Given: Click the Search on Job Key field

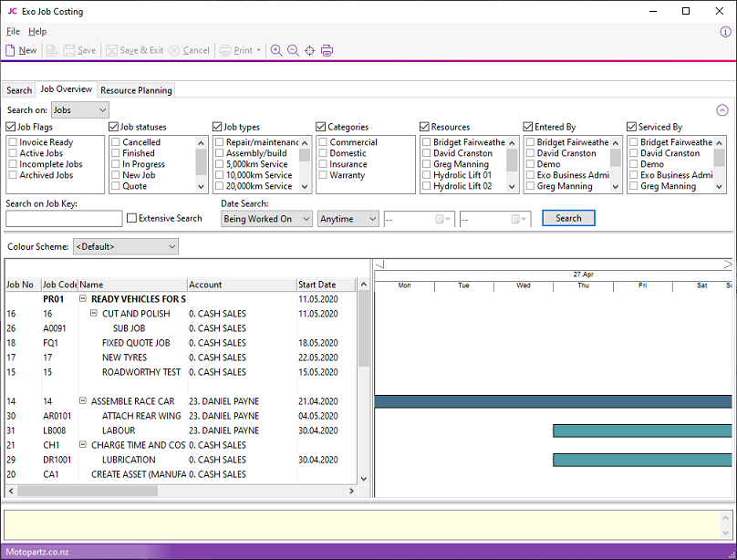Looking at the screenshot, I should click(64, 219).
